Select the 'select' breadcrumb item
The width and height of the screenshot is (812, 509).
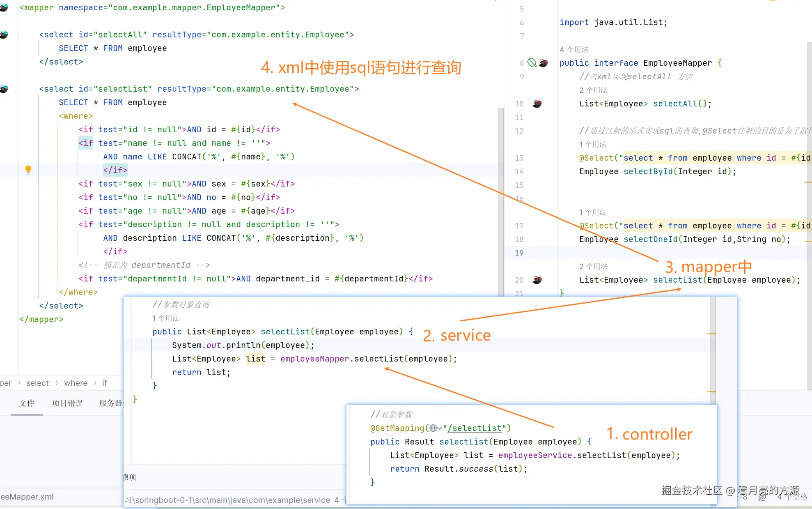coord(37,383)
